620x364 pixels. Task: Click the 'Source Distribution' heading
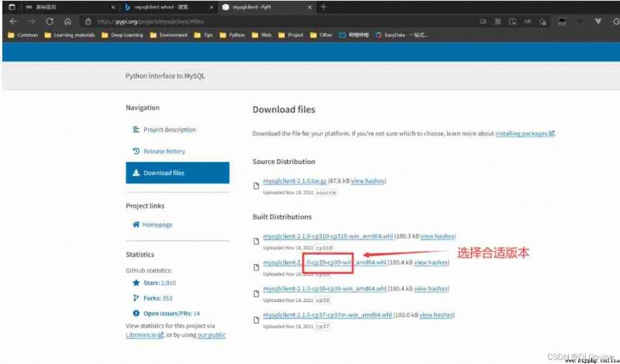tap(284, 162)
